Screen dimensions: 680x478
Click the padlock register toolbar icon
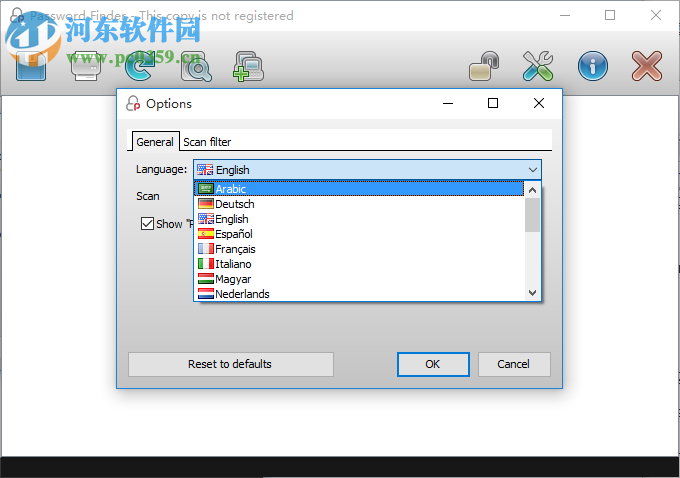click(484, 66)
